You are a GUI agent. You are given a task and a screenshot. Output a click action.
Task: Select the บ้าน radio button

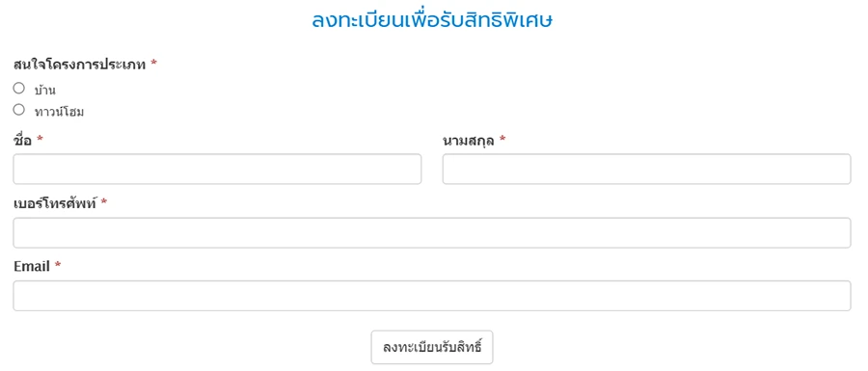[x=19, y=88]
